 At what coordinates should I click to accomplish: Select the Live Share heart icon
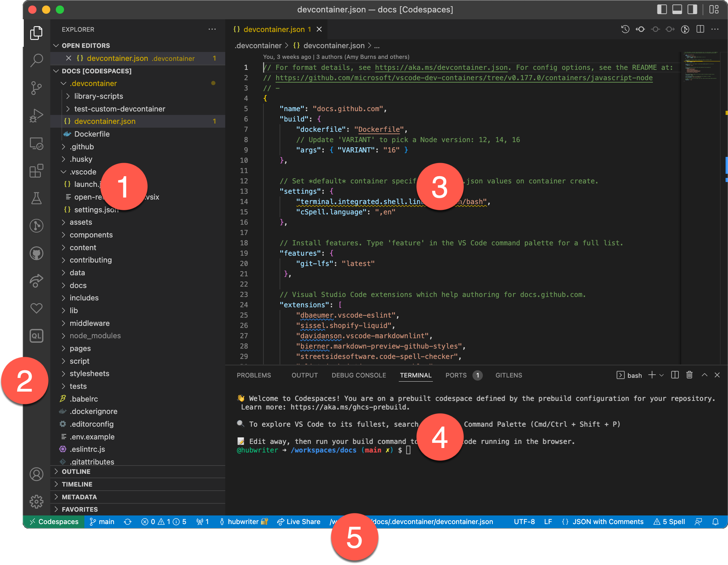[x=36, y=309]
